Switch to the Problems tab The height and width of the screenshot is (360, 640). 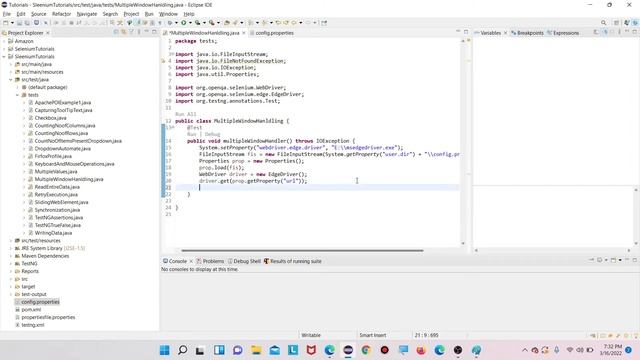click(210, 261)
